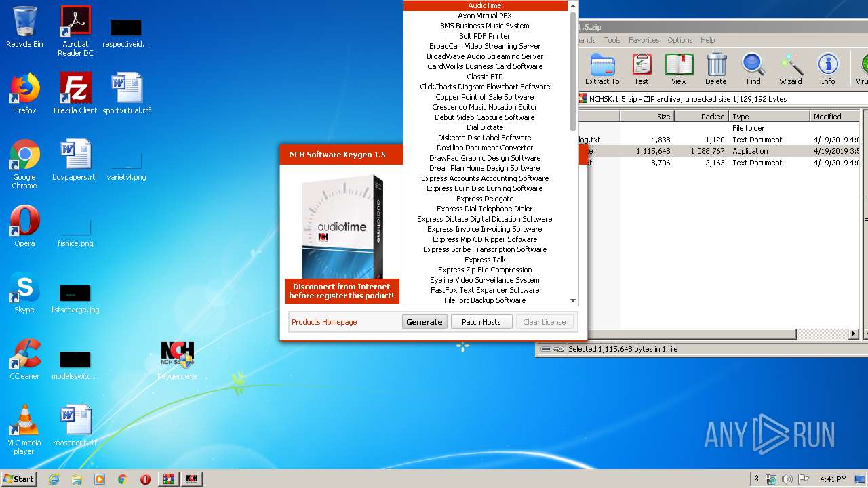The image size is (868, 488).
Task: Open FileZilla Client desktop shortcut
Action: [75, 94]
